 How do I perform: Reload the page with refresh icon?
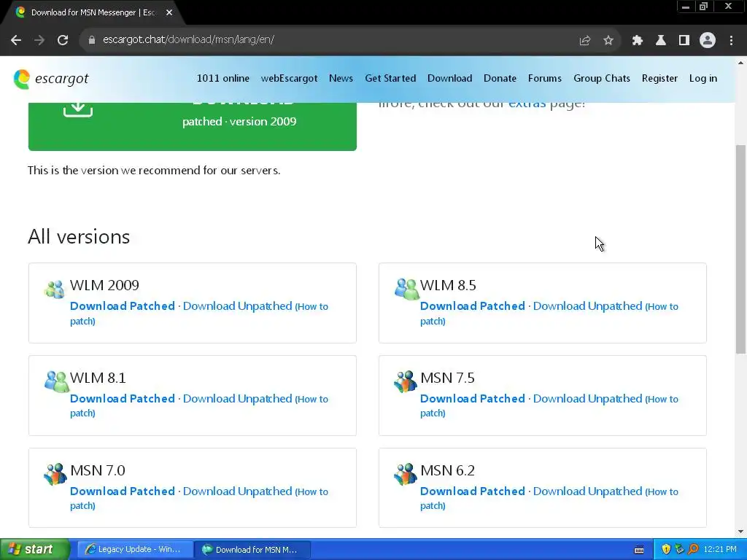pos(63,40)
